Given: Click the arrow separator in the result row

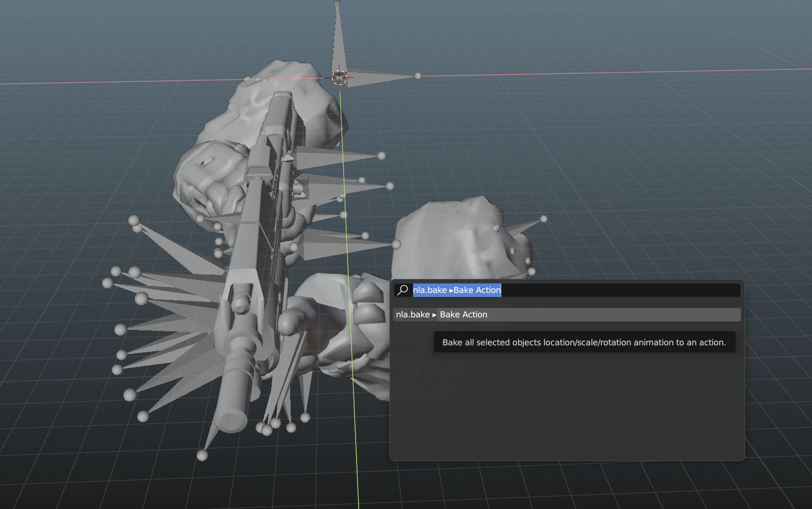Looking at the screenshot, I should coord(434,315).
